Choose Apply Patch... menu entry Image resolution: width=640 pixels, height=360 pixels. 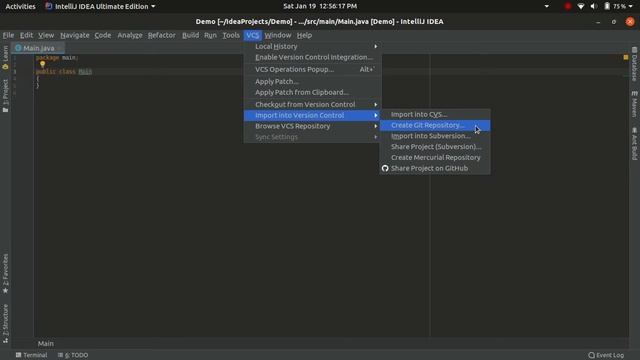(x=313, y=82)
